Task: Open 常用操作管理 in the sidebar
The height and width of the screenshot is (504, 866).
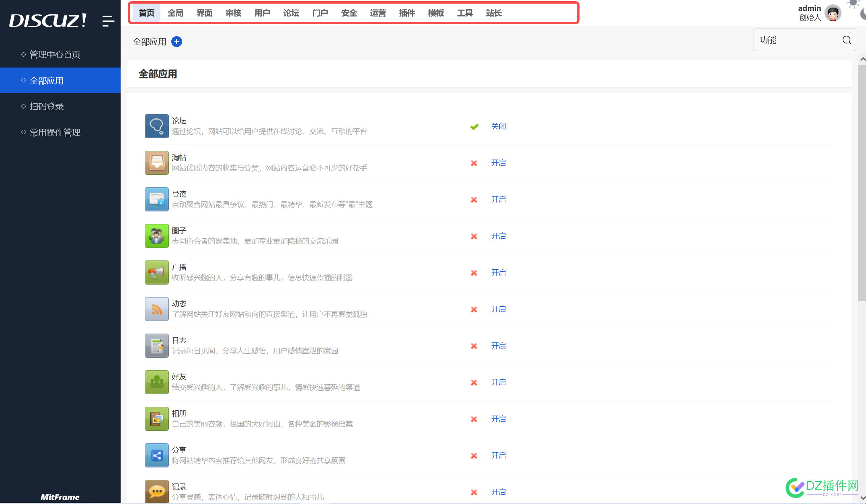Action: click(60, 132)
